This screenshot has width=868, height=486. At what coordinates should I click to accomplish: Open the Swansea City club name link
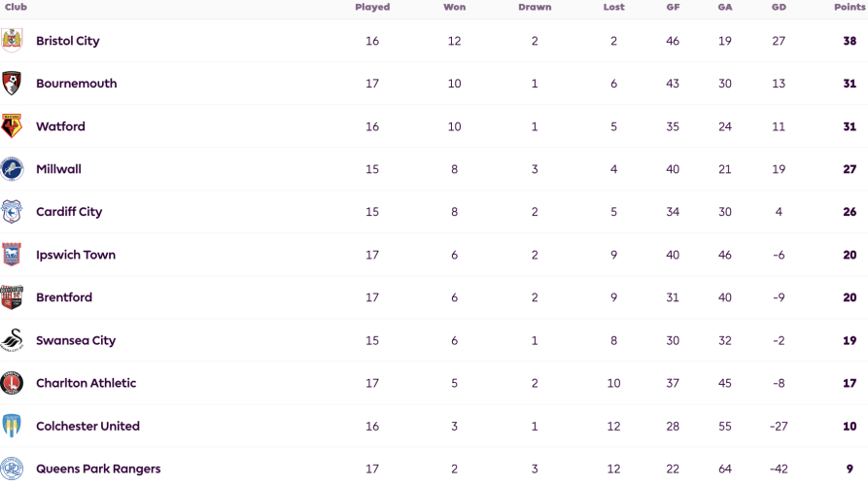(76, 340)
